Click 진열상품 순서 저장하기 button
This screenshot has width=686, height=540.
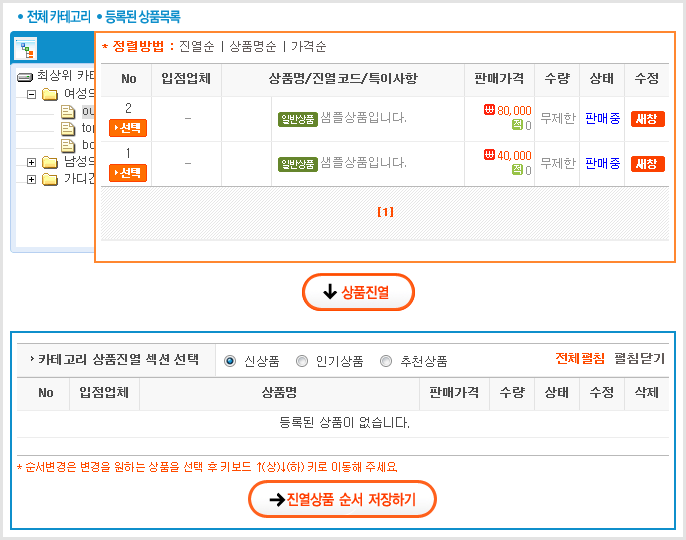point(342,498)
